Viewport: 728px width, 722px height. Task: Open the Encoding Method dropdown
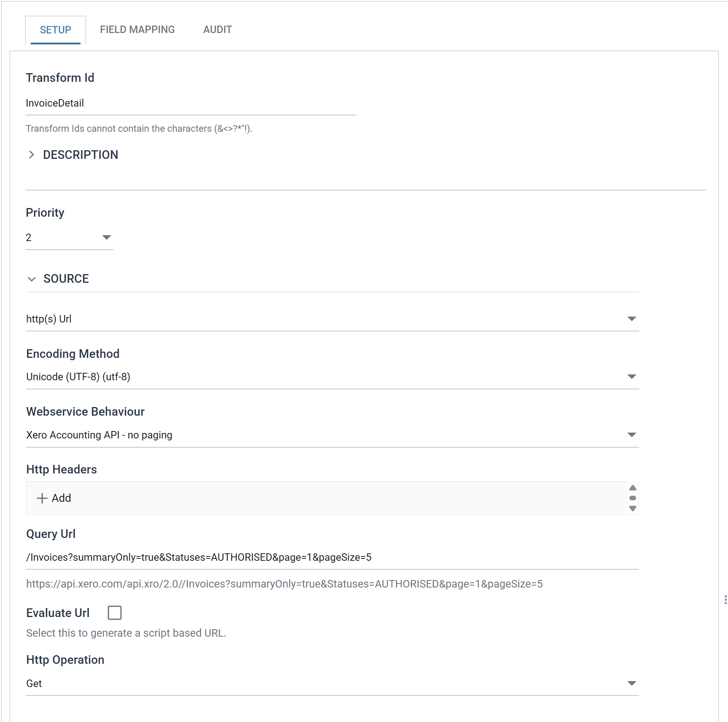coord(332,377)
